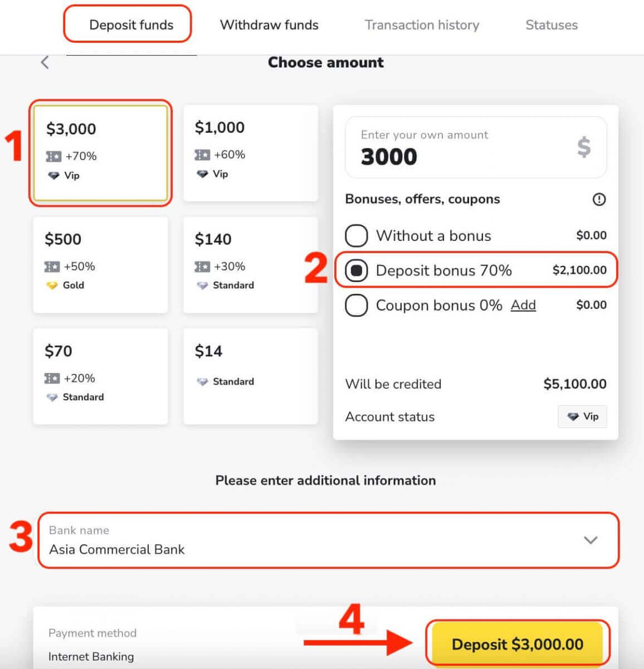Select the Without a bonus option
This screenshot has height=669, width=644.
tap(357, 236)
